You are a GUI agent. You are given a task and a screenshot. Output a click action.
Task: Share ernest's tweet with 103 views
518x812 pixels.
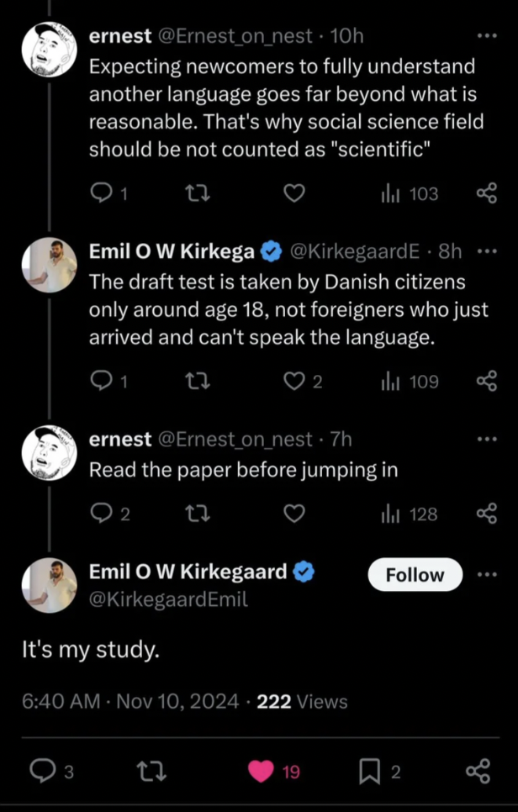[x=487, y=194]
